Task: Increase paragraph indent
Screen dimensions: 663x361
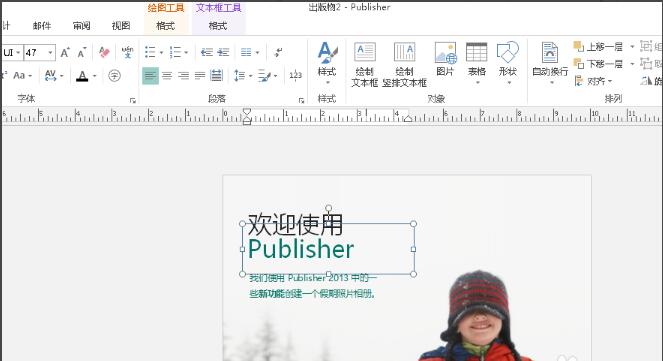Action: (223, 52)
